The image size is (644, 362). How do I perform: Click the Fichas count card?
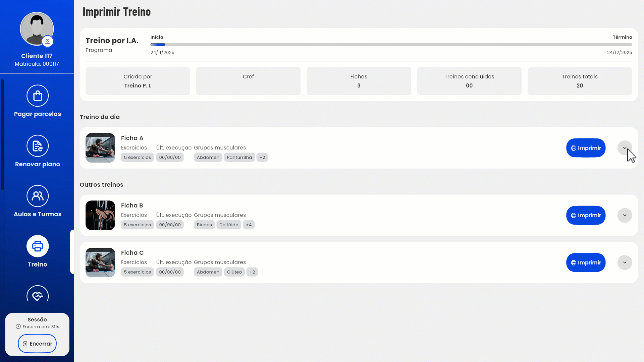[359, 81]
